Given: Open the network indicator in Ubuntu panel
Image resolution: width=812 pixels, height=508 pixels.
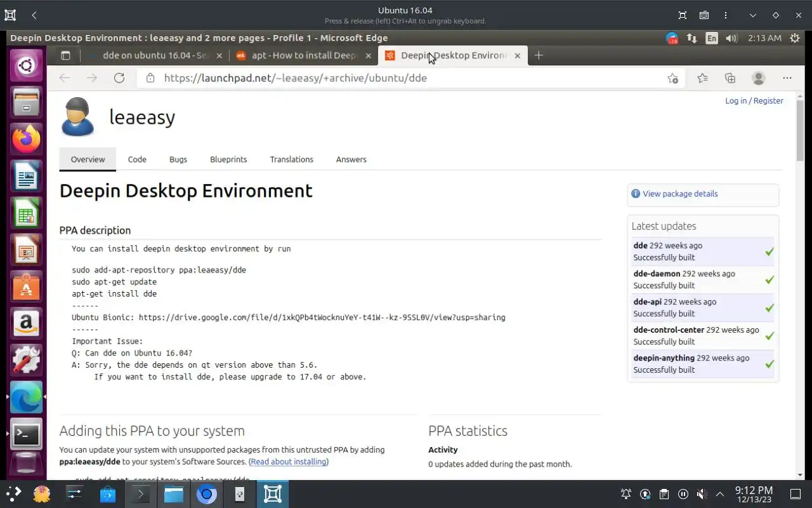Looking at the screenshot, I should click(x=691, y=38).
